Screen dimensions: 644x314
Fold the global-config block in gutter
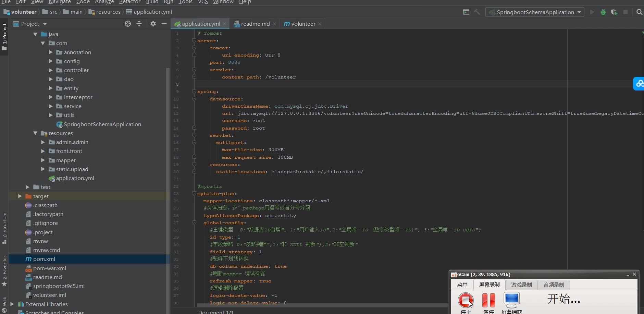[x=194, y=222]
